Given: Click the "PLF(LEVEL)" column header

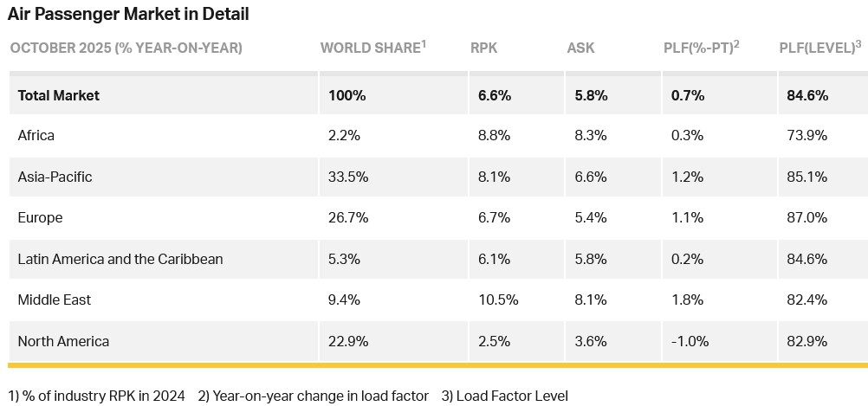Looking at the screenshot, I should pos(819,48).
